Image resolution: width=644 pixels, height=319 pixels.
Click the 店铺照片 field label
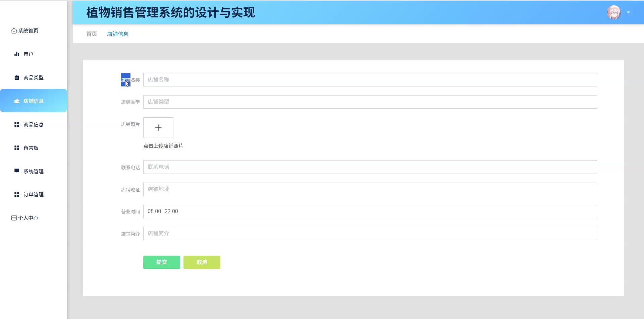(130, 124)
